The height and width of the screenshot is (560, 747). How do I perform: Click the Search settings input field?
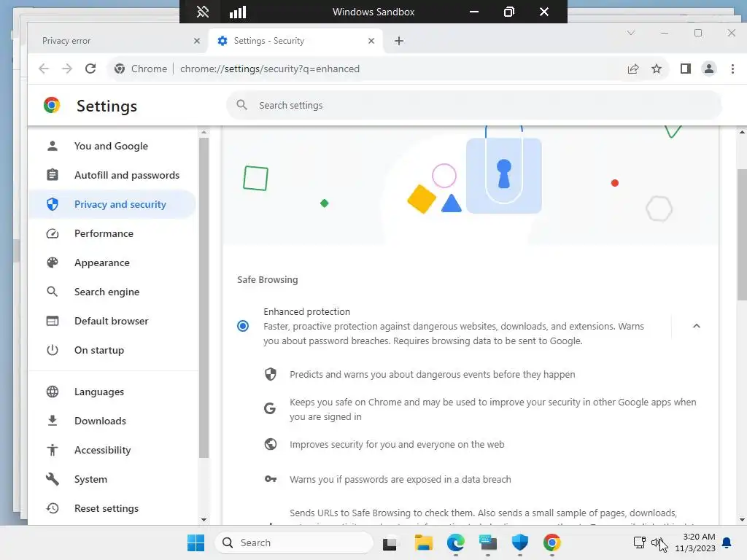tap(474, 105)
